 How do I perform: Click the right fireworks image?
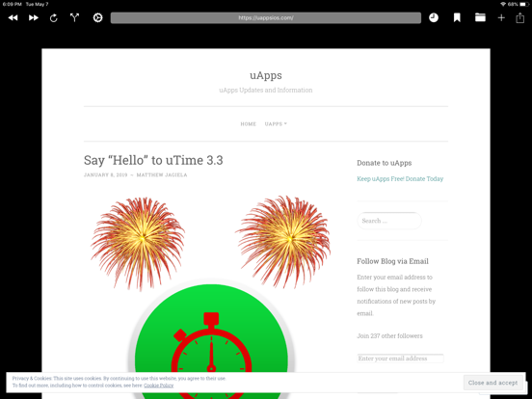point(283,242)
